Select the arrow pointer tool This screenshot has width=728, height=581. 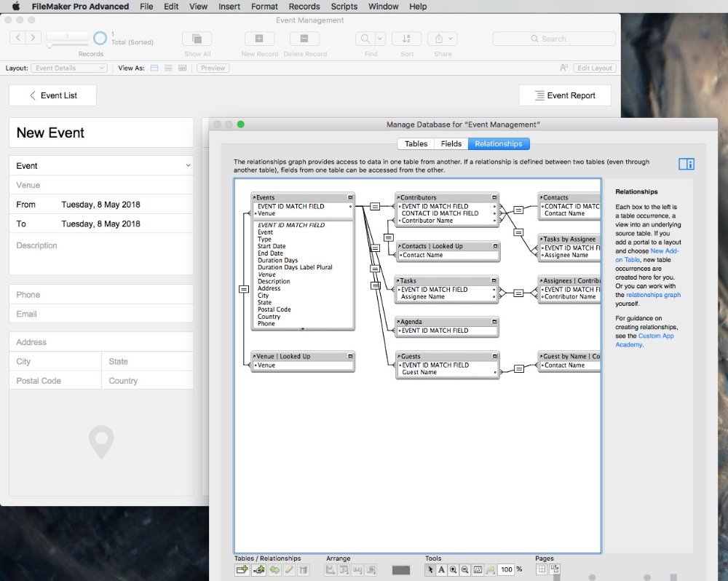[430, 569]
